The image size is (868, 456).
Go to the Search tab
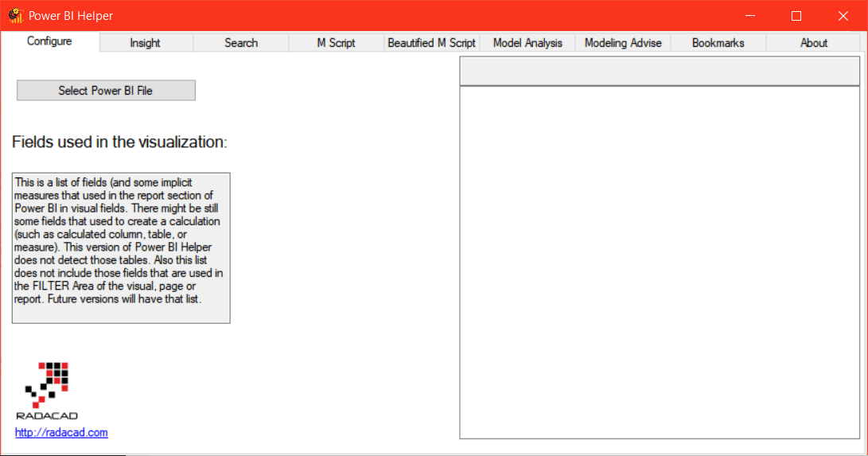241,43
